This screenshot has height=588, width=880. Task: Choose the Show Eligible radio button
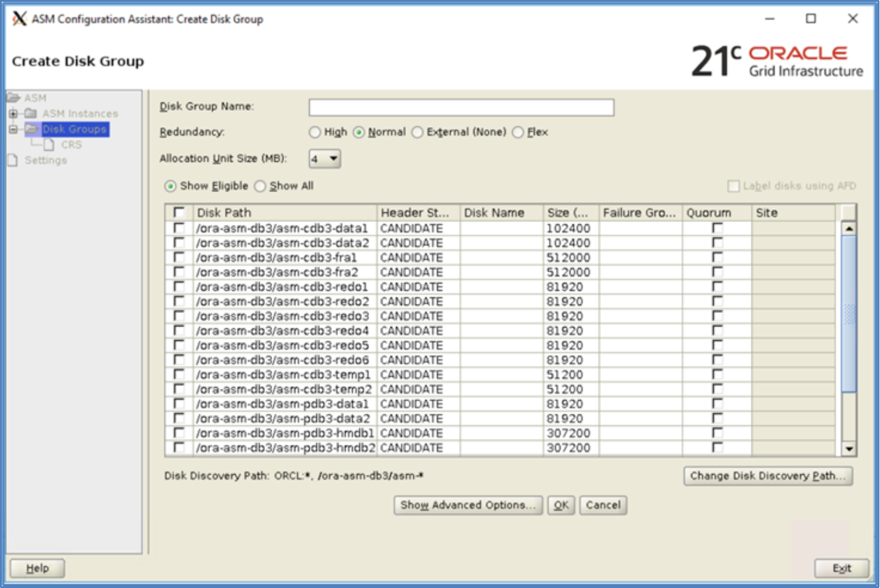pyautogui.click(x=170, y=186)
